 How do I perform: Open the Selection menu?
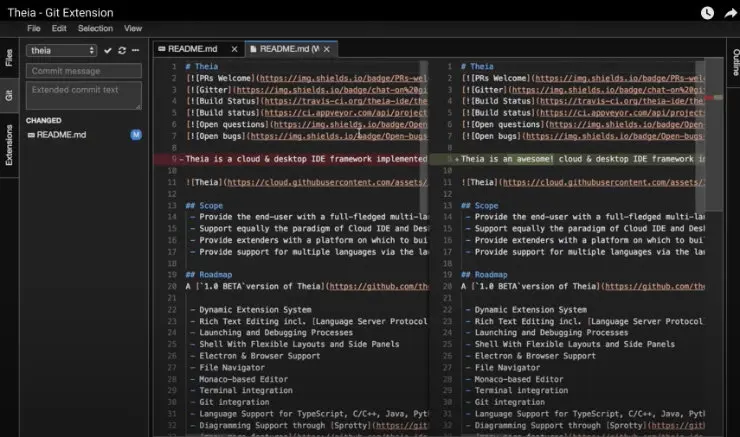click(x=95, y=28)
